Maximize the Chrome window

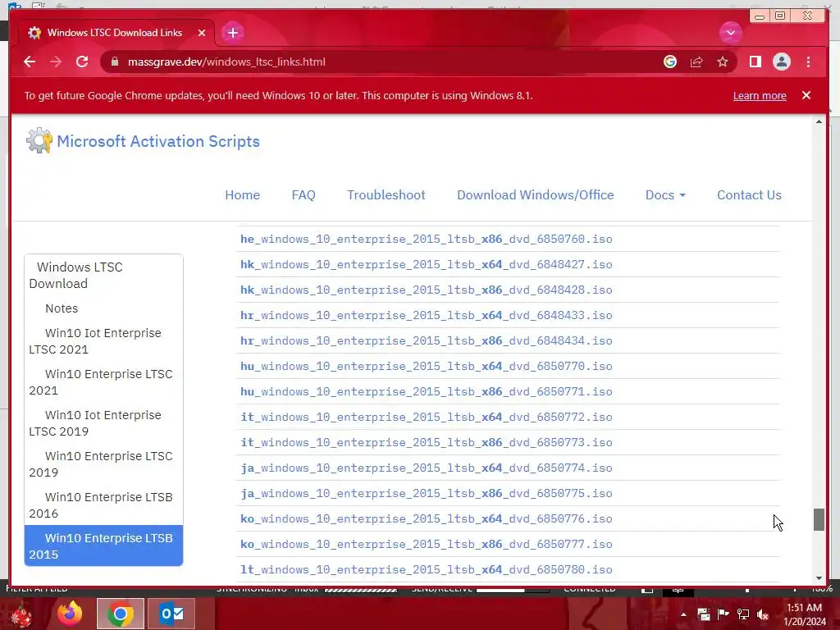point(780,16)
